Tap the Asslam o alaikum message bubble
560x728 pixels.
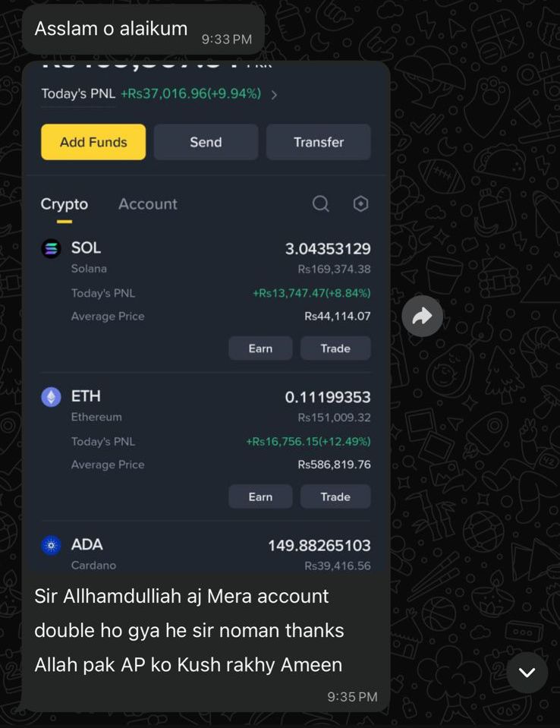(x=143, y=30)
